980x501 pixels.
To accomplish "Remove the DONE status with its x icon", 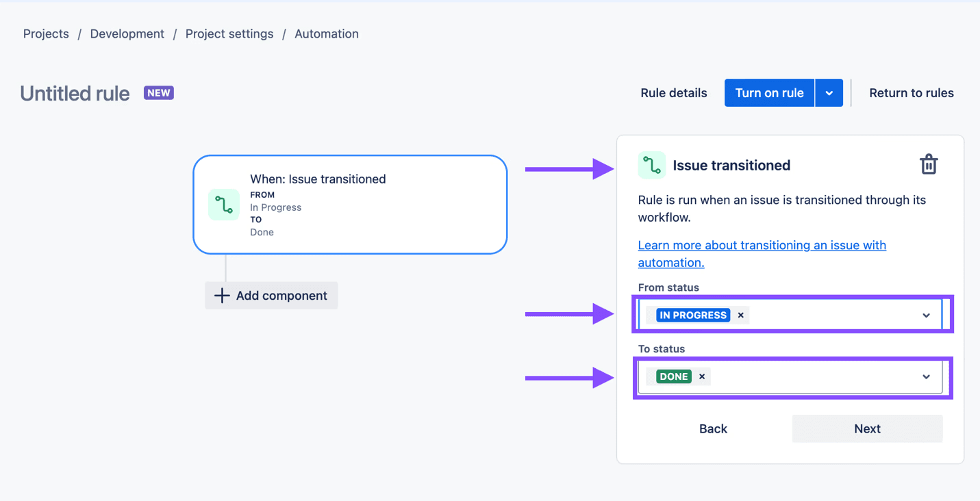I will click(x=702, y=376).
